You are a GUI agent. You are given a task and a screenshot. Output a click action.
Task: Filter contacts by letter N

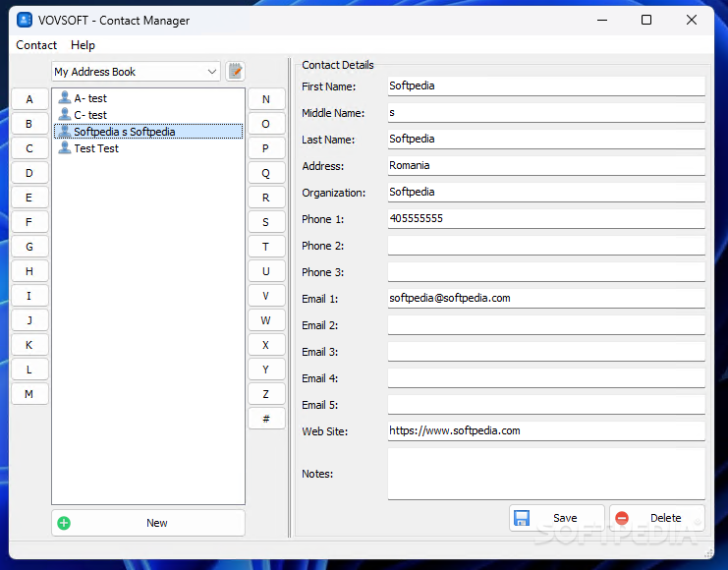pyautogui.click(x=266, y=99)
